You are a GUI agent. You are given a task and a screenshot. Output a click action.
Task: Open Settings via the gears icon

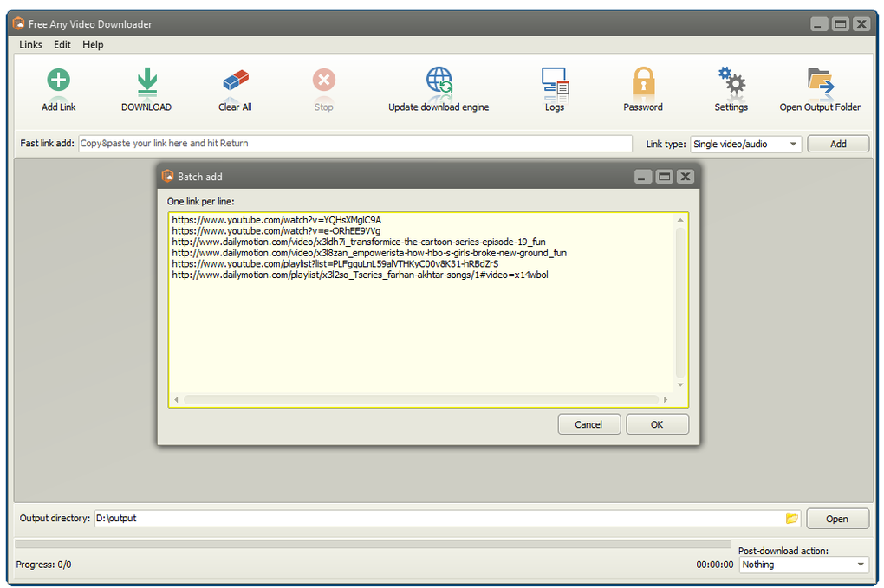click(x=731, y=80)
